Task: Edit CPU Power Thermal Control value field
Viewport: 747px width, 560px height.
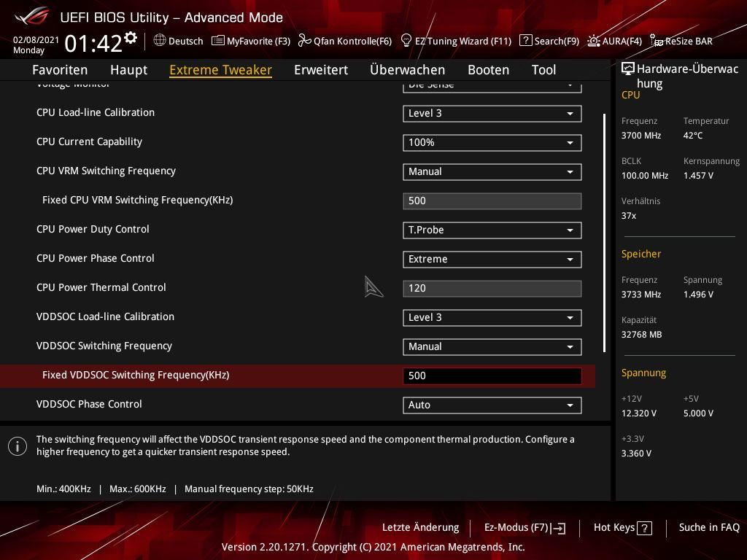Action: click(492, 289)
